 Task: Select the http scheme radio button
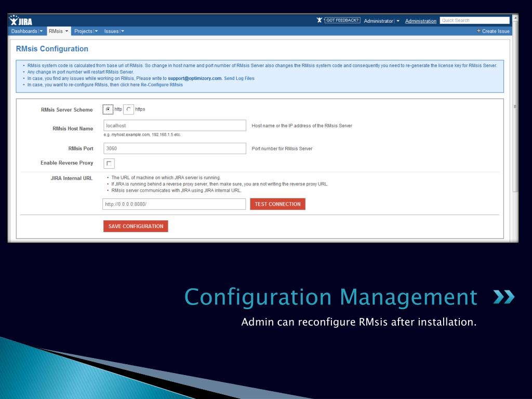108,109
